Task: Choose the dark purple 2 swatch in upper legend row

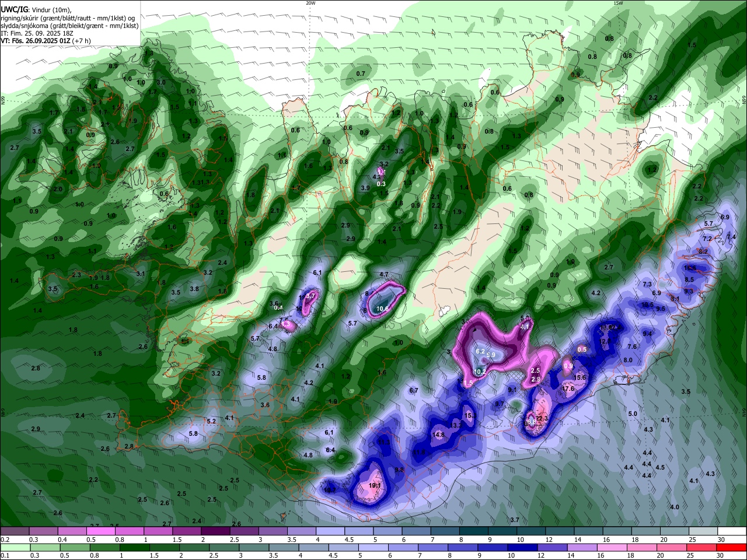Action: tap(215, 531)
